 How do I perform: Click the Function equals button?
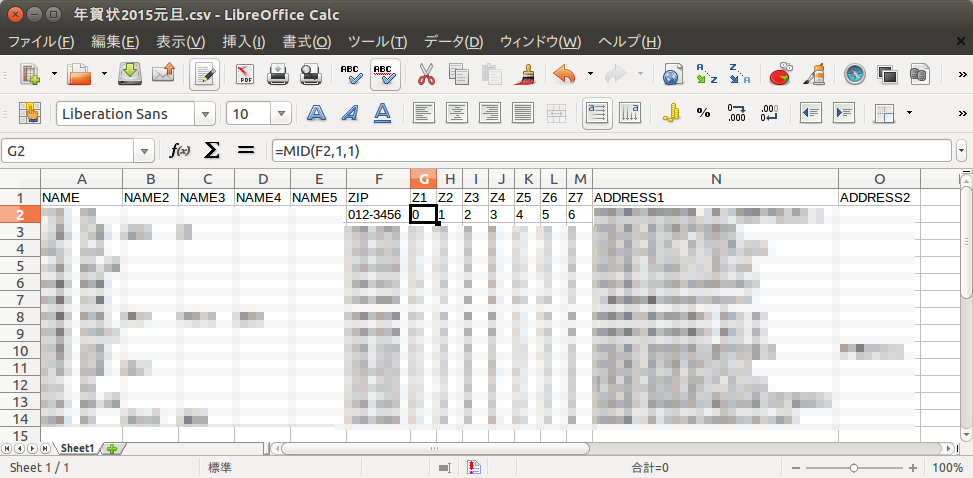coord(246,151)
